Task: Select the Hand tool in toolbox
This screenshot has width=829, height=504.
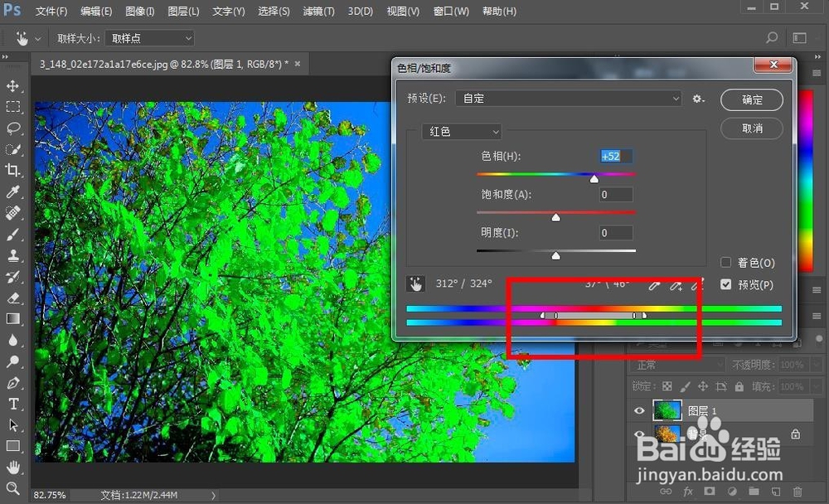Action: pos(12,468)
